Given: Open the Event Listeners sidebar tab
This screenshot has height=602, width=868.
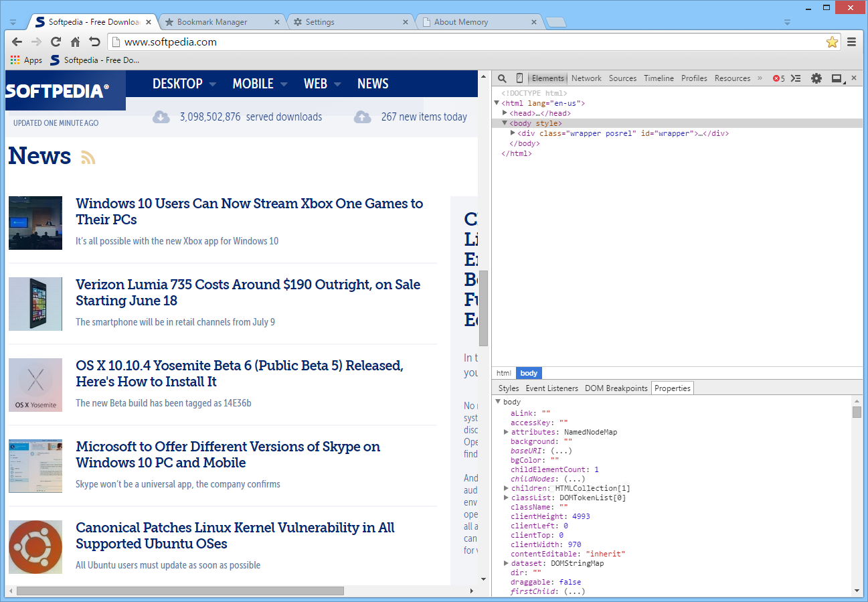Looking at the screenshot, I should click(x=551, y=388).
